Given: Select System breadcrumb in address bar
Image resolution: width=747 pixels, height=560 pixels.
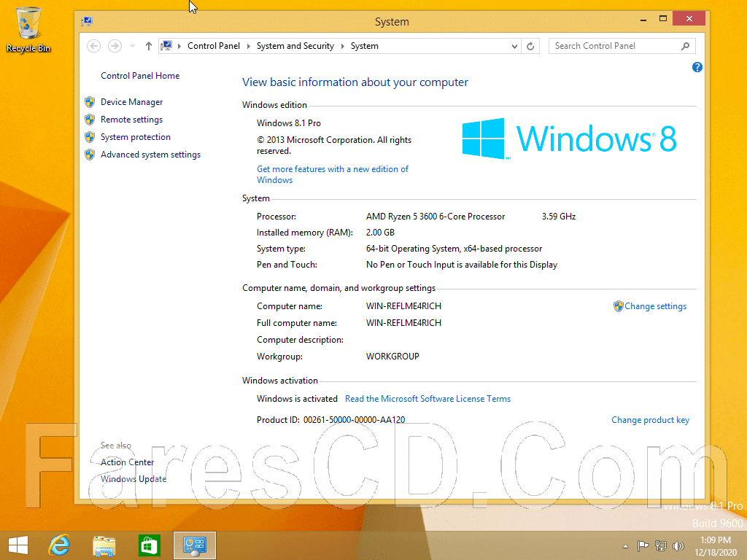Looking at the screenshot, I should (365, 46).
